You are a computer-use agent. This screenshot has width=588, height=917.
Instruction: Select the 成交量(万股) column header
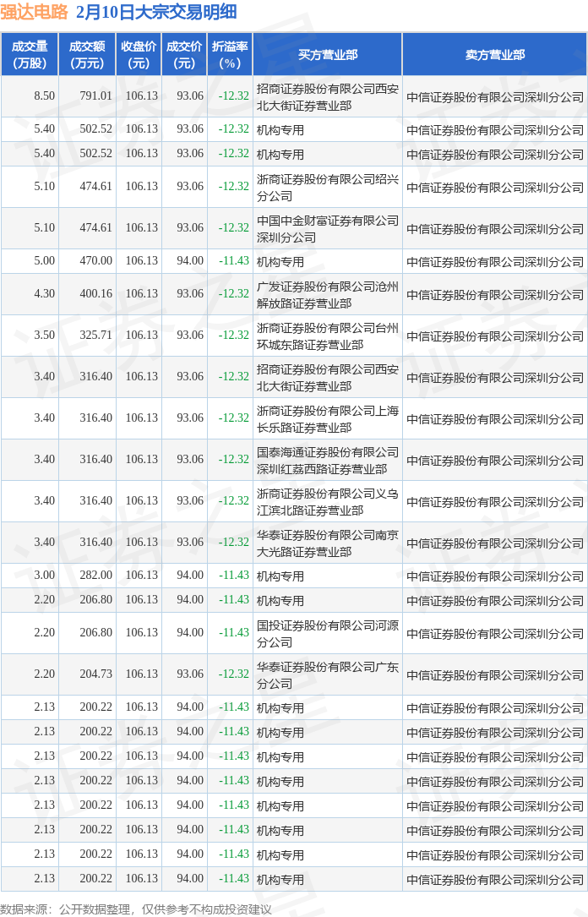click(30, 54)
